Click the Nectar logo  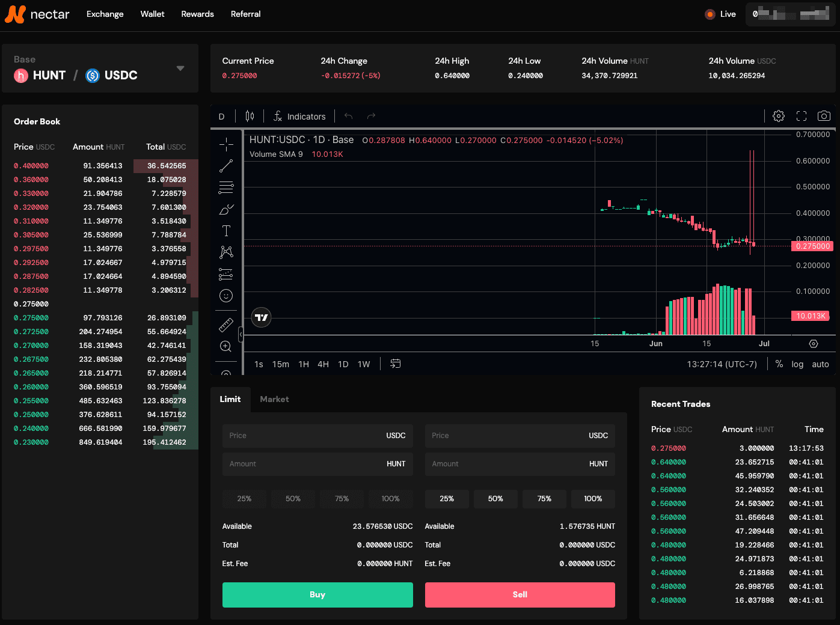[37, 14]
